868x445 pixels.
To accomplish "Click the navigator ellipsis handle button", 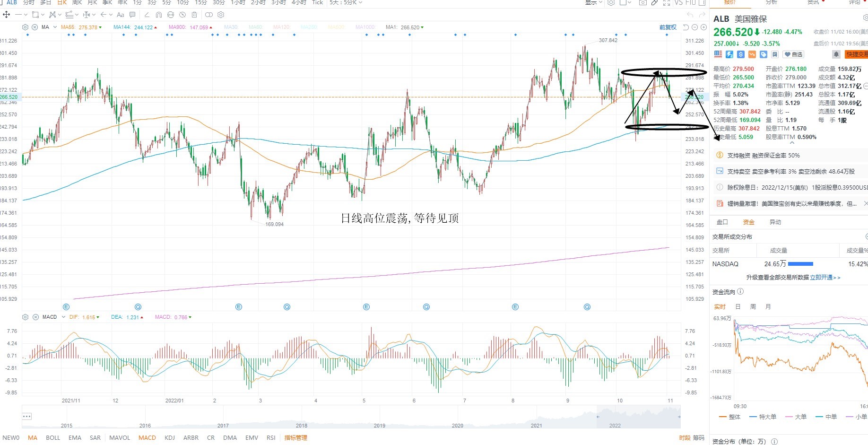I will coord(27,417).
